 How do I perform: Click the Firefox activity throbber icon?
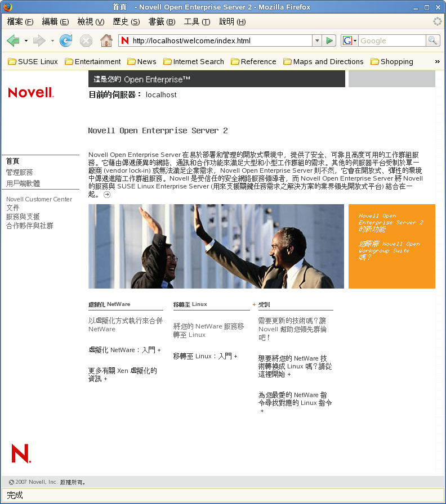point(438,21)
